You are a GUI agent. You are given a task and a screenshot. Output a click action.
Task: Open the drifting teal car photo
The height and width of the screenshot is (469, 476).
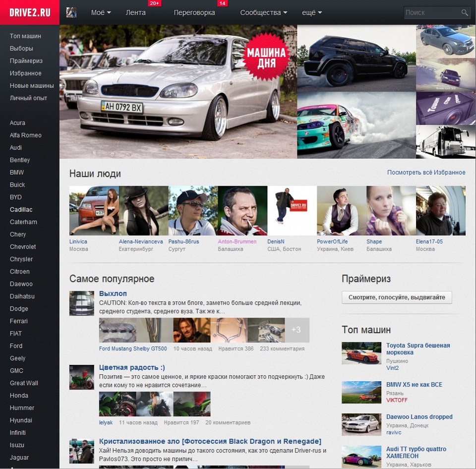point(357,125)
